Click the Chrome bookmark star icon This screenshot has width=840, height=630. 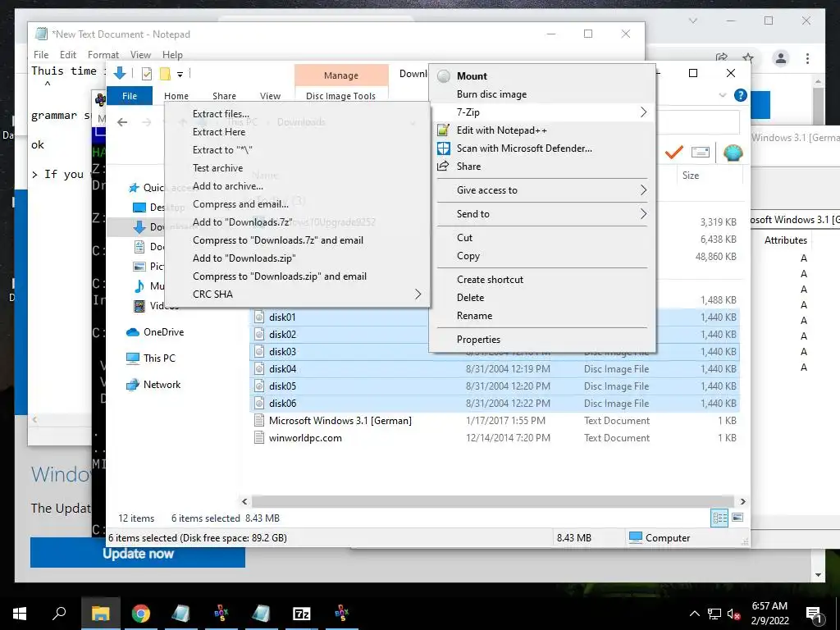click(748, 58)
